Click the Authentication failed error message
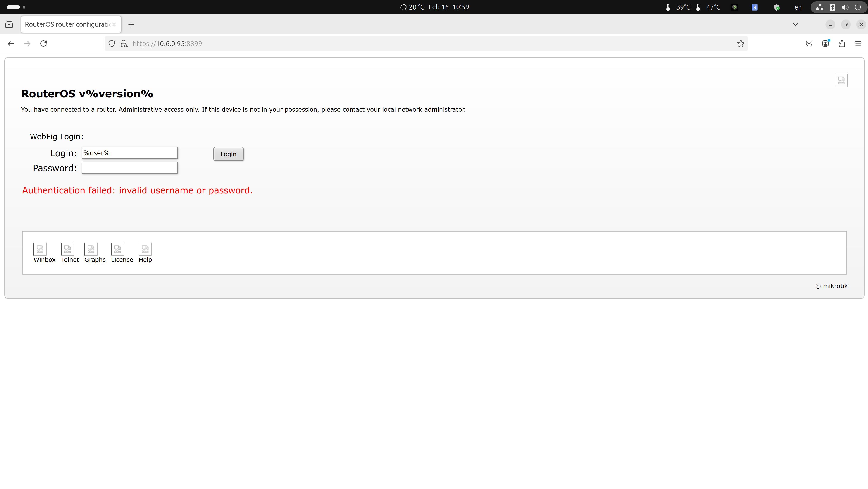 (137, 190)
